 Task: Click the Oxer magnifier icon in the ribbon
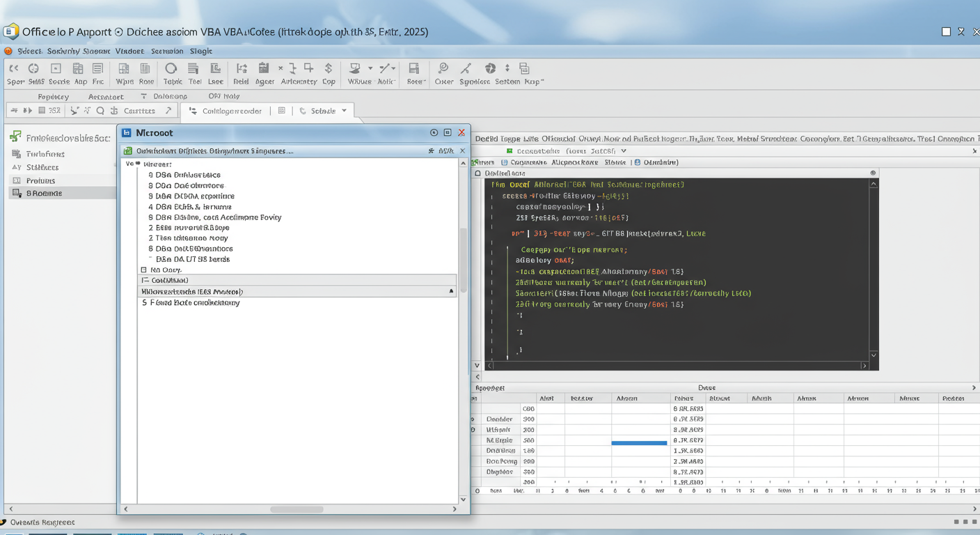point(443,69)
